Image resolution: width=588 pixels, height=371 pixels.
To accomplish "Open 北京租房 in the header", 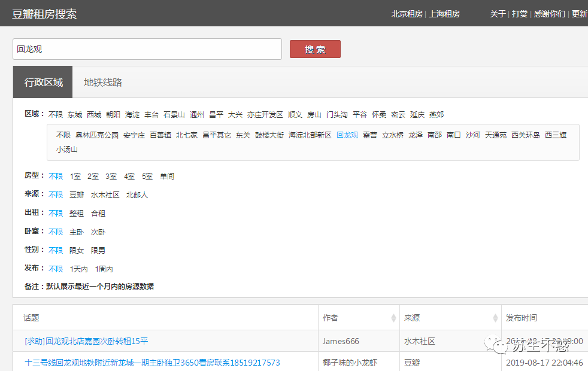I will (x=407, y=14).
